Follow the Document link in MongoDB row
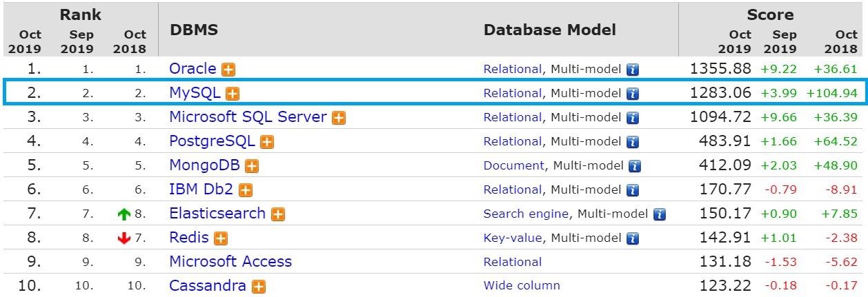The height and width of the screenshot is (297, 868). click(x=514, y=165)
